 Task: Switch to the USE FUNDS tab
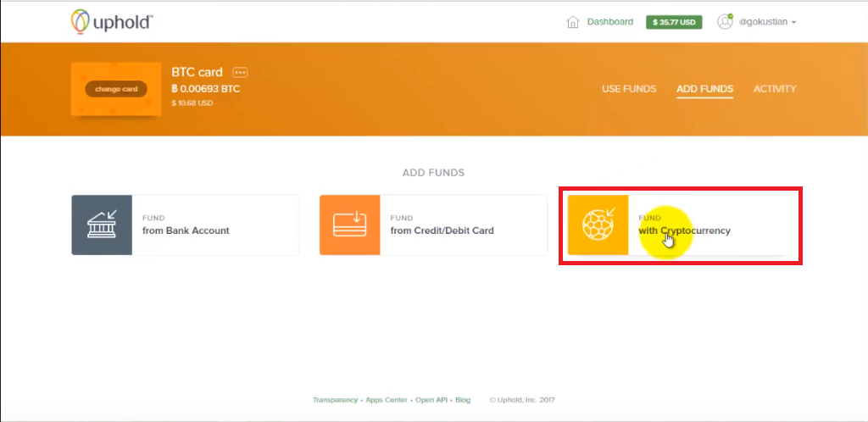pyautogui.click(x=629, y=89)
